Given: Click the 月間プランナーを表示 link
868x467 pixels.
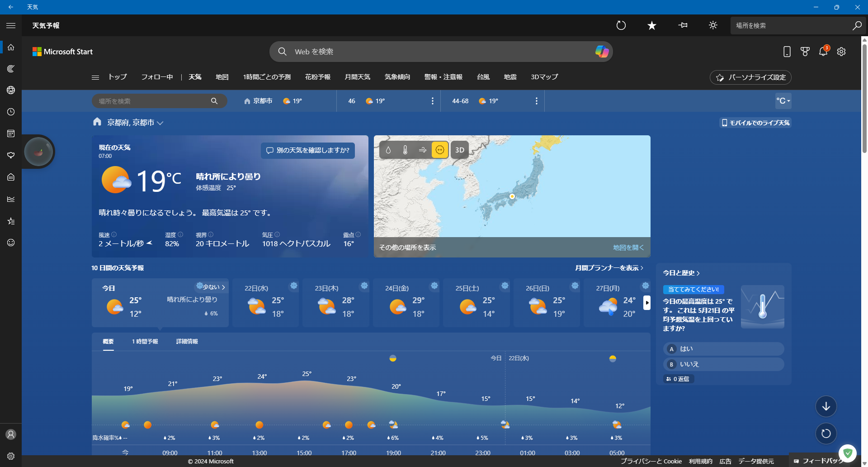Looking at the screenshot, I should point(609,268).
